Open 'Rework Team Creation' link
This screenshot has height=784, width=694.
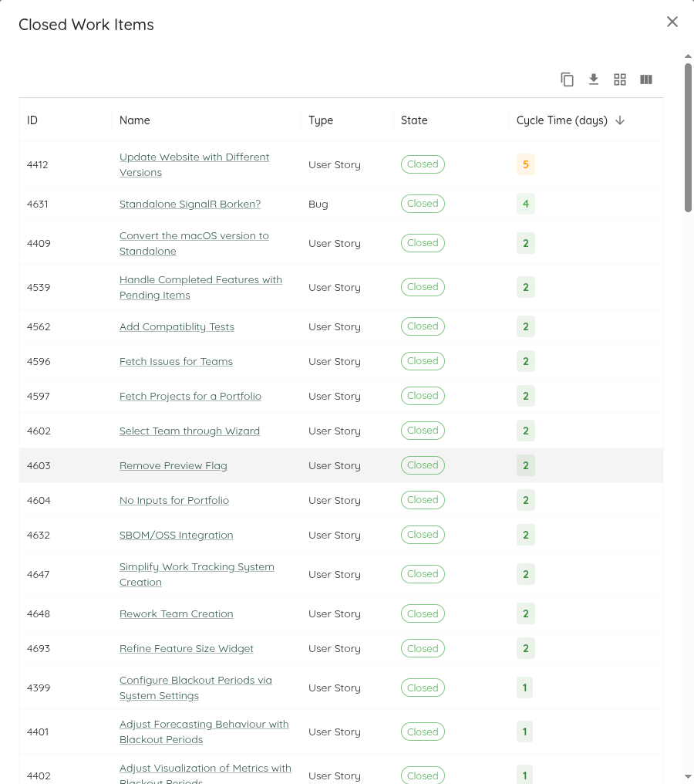176,614
